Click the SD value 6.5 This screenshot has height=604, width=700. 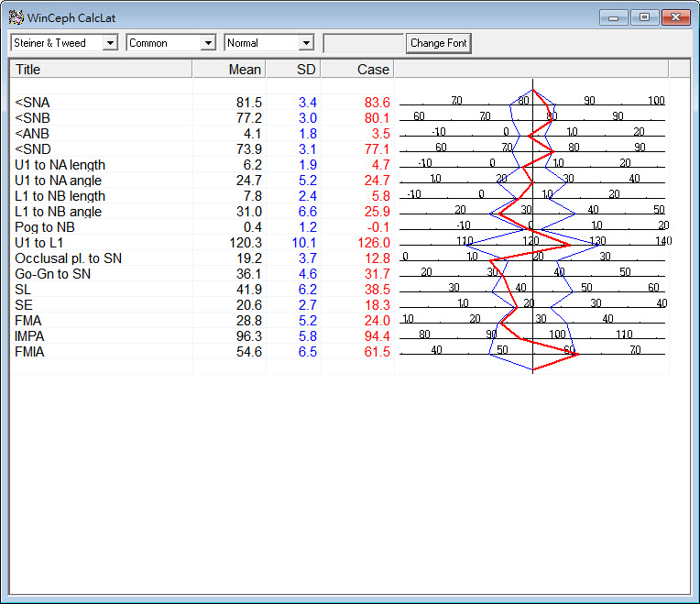click(x=308, y=352)
